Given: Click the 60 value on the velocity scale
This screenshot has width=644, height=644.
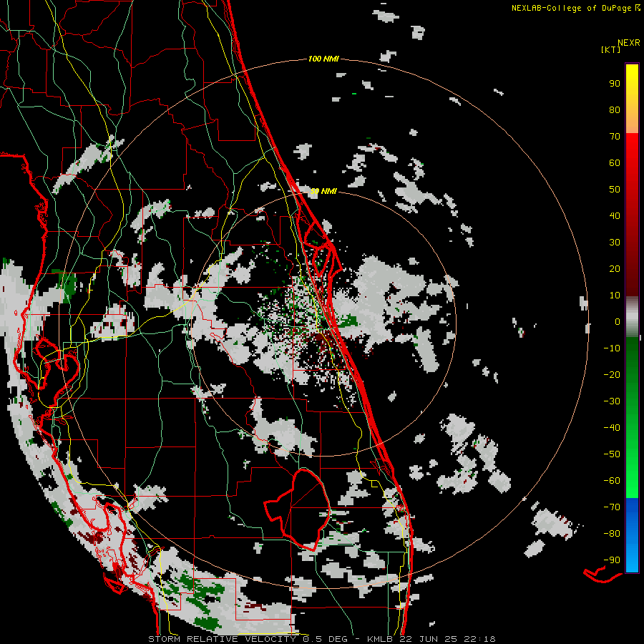Looking at the screenshot, I should (x=615, y=163).
